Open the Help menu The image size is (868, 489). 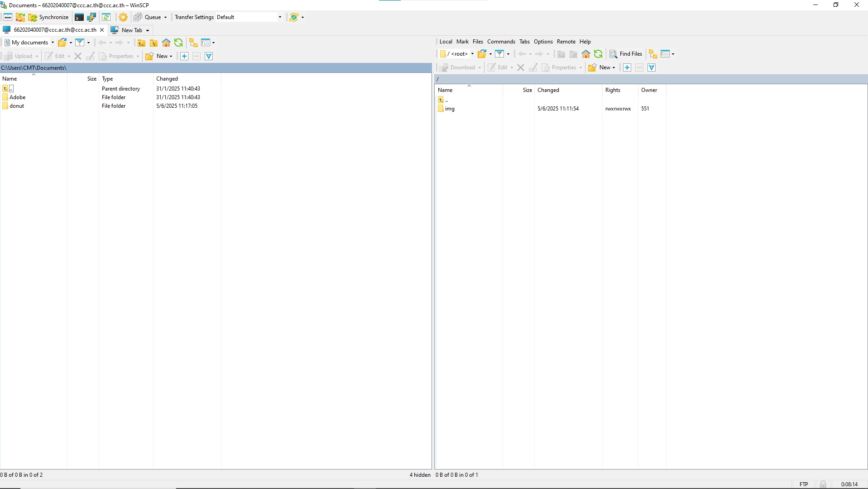pos(585,42)
